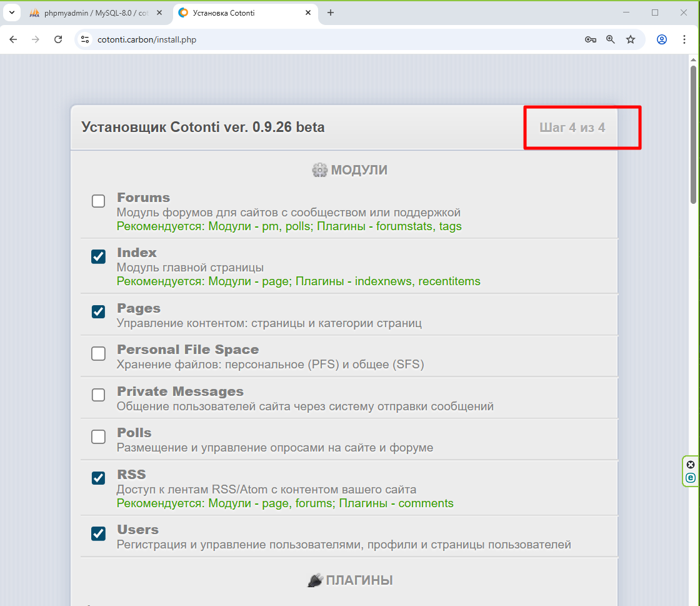Viewport: 700px width, 606px height.
Task: Click the Модуль главной страницы description
Action: pyautogui.click(x=190, y=268)
